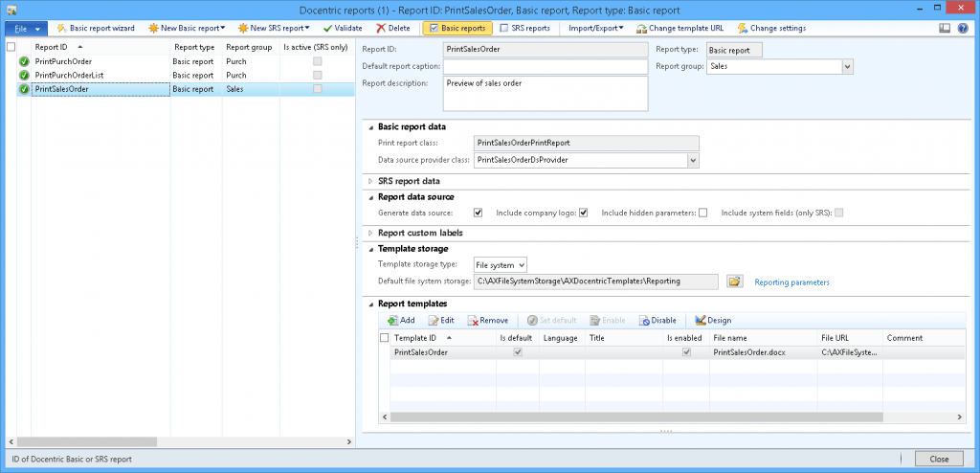Click the PrintSalesOrder.docx file name cell

(763, 352)
